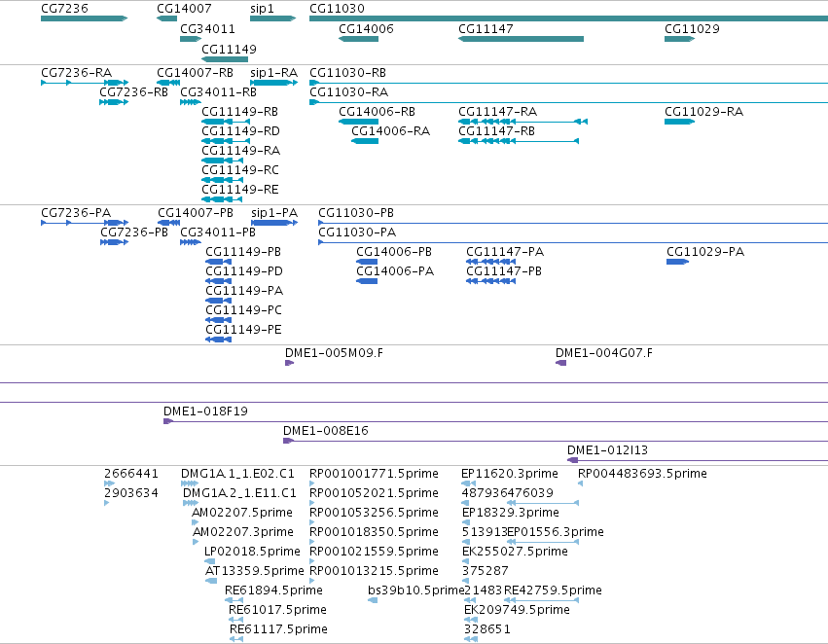Select transcript CG11147-RB
Viewport: 828px width, 644px height.
click(519, 141)
